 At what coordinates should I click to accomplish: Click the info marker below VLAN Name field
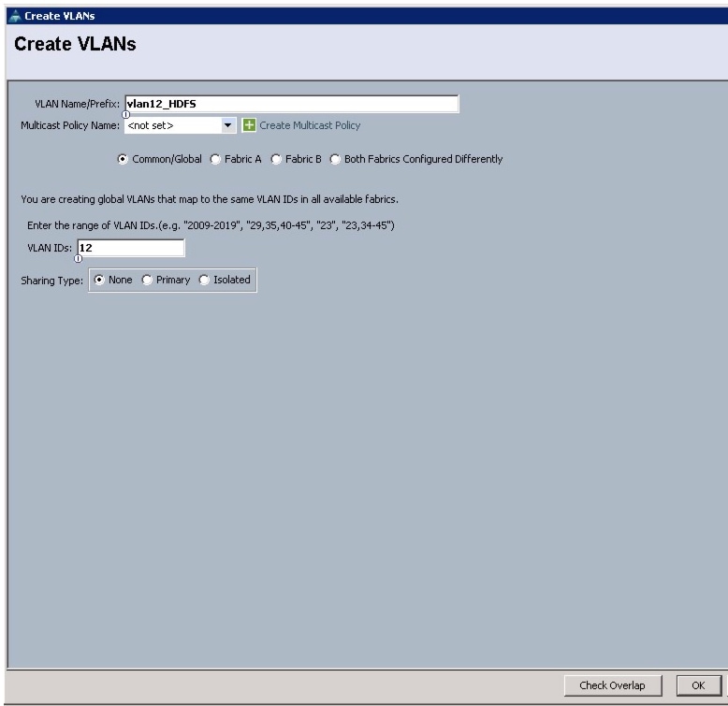[x=125, y=115]
